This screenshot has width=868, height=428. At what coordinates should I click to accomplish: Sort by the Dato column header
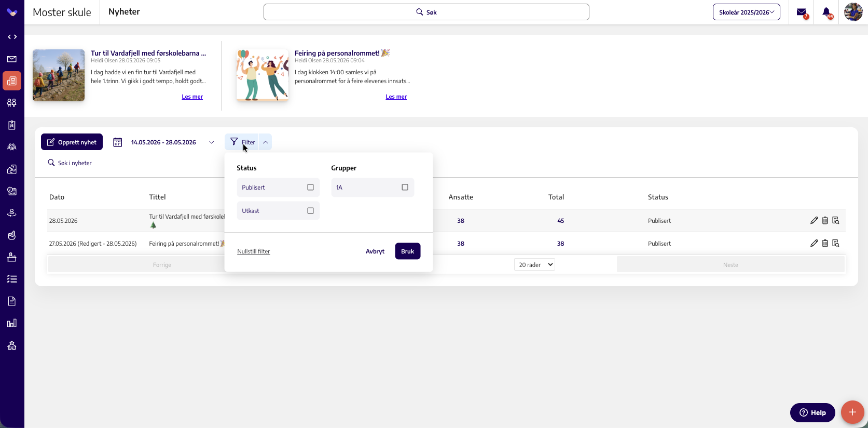point(57,197)
